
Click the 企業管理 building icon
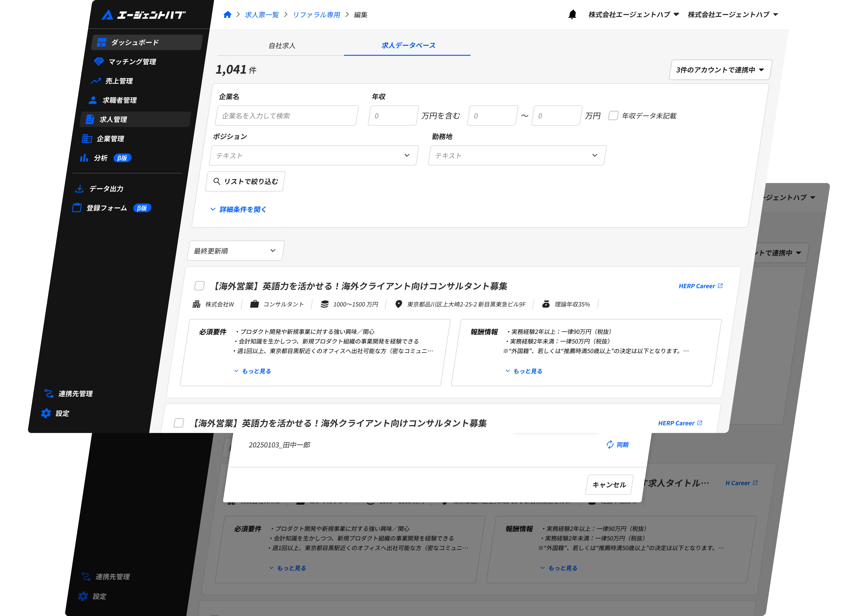pos(87,139)
